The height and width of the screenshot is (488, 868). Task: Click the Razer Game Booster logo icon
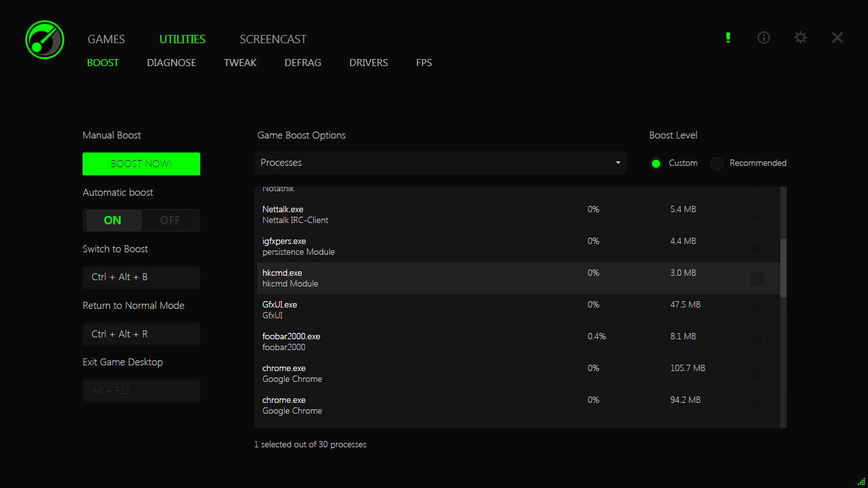[x=44, y=39]
